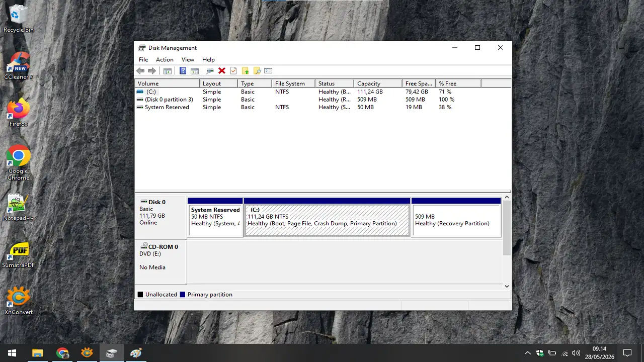Click the blue Primary partition legend swatch
This screenshot has height=362, width=644.
coord(182,295)
